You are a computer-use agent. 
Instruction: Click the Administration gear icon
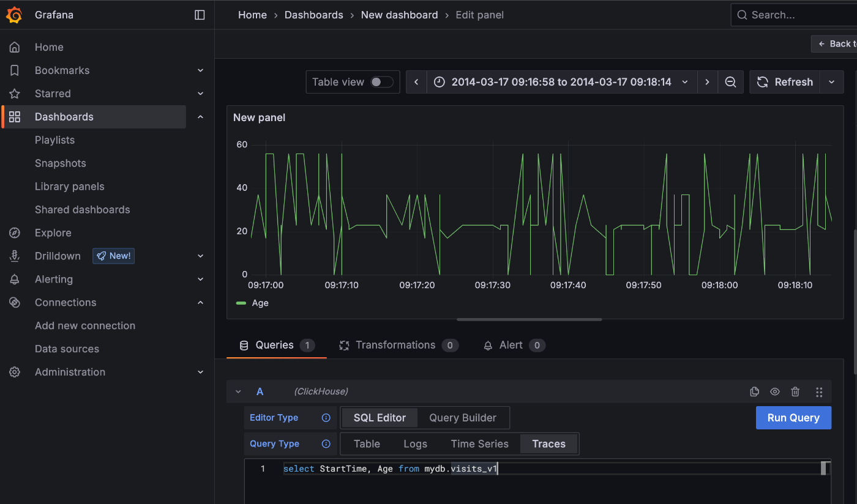15,372
